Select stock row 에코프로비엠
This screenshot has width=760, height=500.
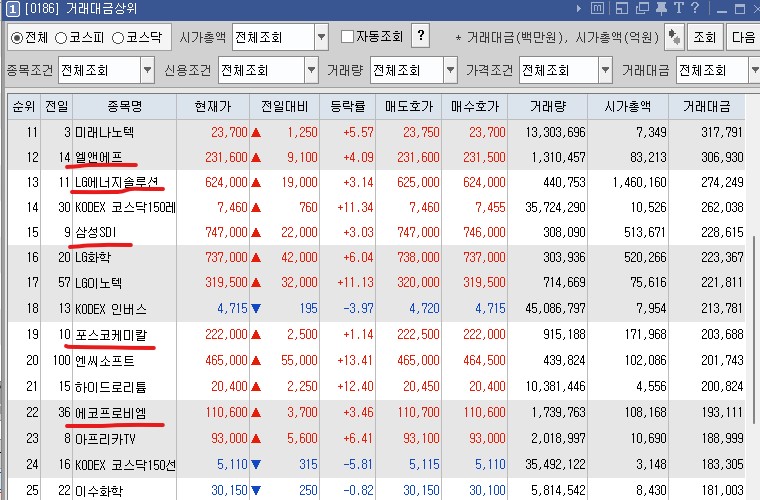click(x=376, y=413)
